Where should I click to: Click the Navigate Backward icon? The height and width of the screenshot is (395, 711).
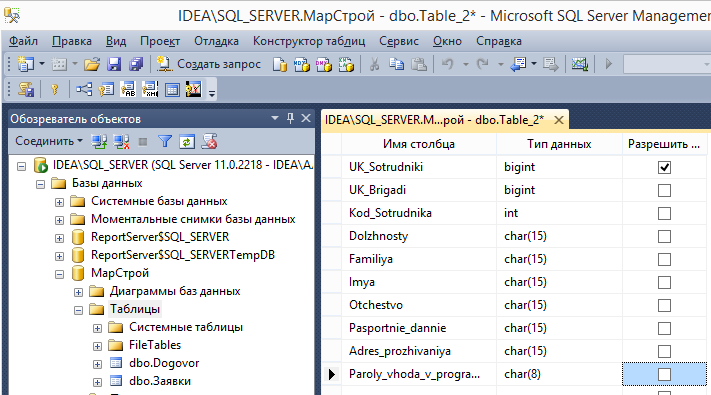click(518, 64)
